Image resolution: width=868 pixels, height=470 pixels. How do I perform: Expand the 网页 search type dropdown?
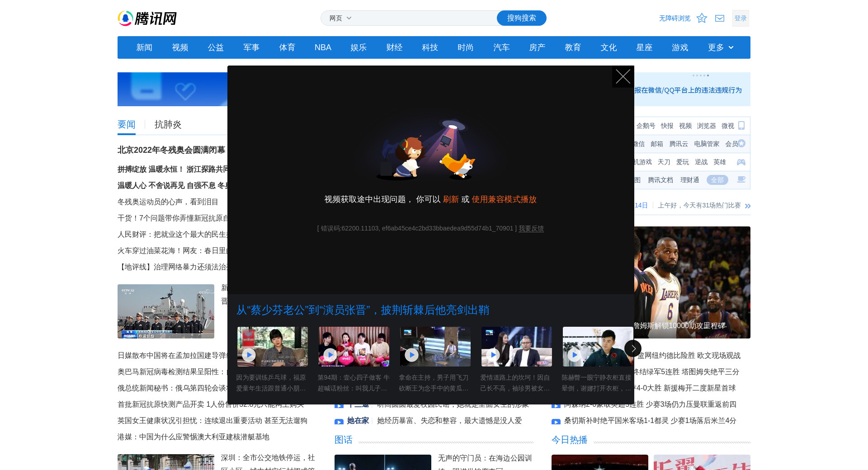point(340,18)
